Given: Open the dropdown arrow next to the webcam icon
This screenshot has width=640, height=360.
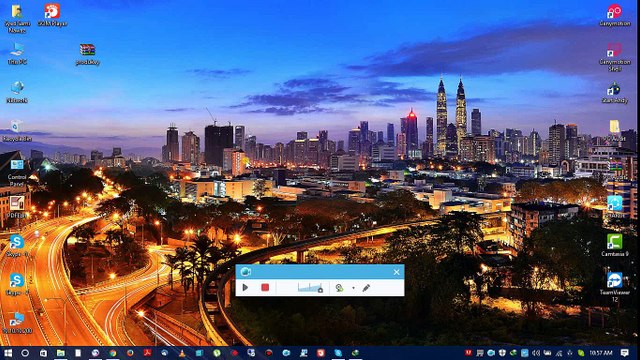Looking at the screenshot, I should tap(353, 288).
